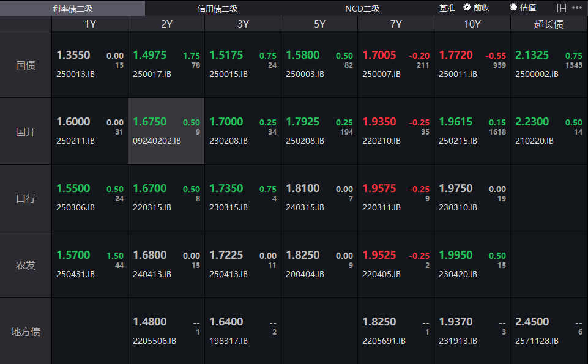Image resolution: width=588 pixels, height=364 pixels.
Task: Click the 国债 row label
Action: tap(26, 65)
